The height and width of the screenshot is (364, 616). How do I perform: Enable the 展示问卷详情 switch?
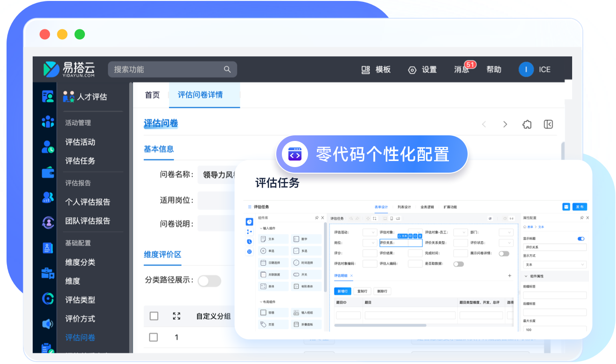pyautogui.click(x=504, y=253)
